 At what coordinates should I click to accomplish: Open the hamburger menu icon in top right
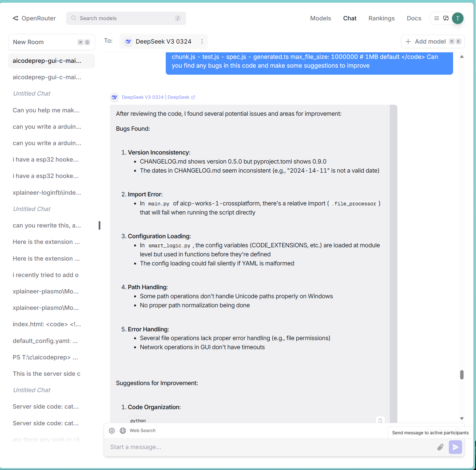pyautogui.click(x=437, y=18)
